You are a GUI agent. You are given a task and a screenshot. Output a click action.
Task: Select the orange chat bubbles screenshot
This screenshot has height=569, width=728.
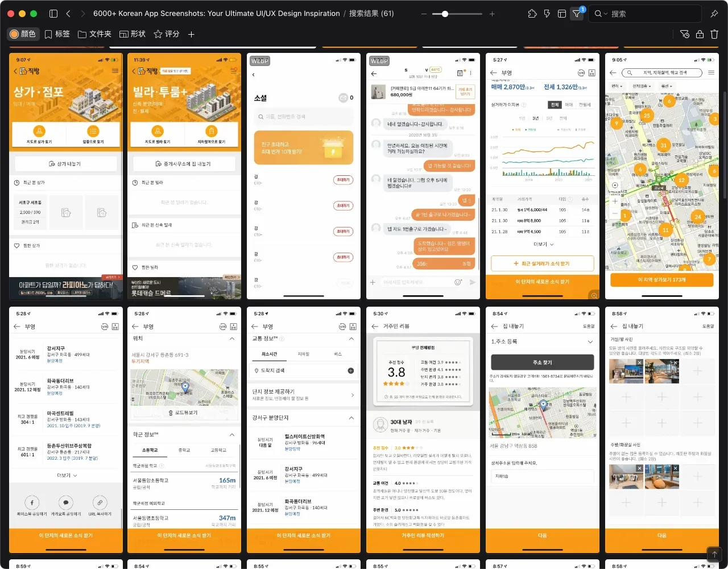pos(423,176)
